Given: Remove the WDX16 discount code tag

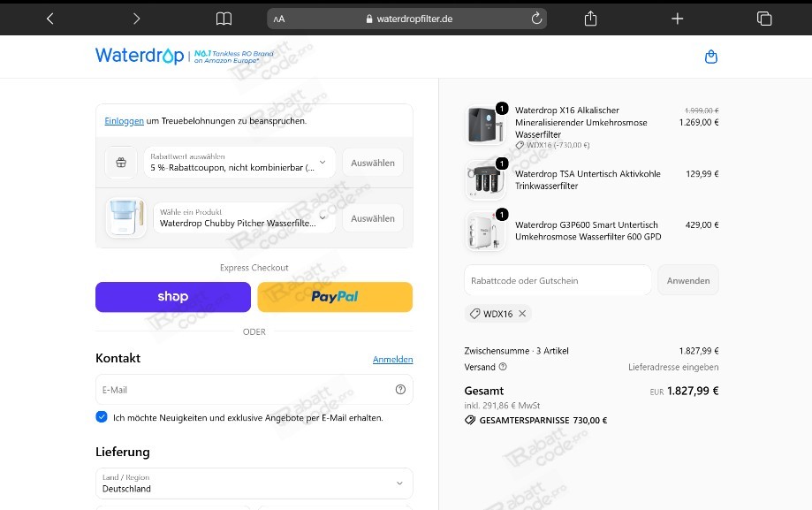Looking at the screenshot, I should pyautogui.click(x=522, y=314).
